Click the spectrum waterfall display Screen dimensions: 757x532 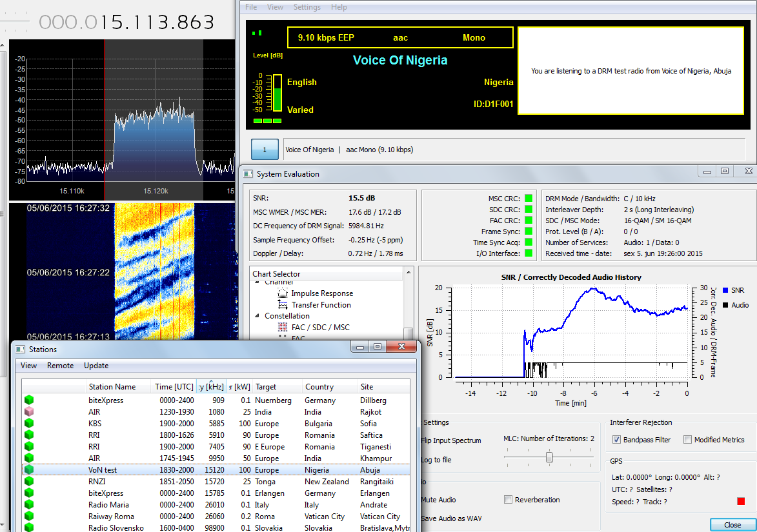pyautogui.click(x=122, y=271)
